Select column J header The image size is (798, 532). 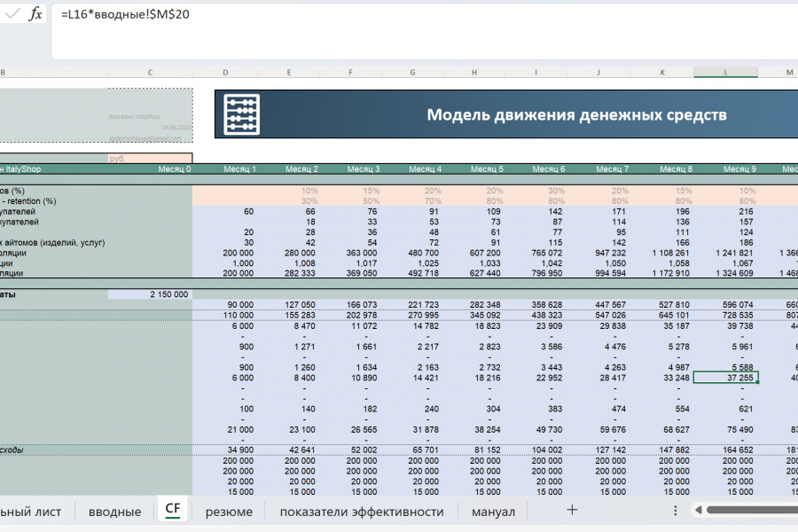[598, 73]
